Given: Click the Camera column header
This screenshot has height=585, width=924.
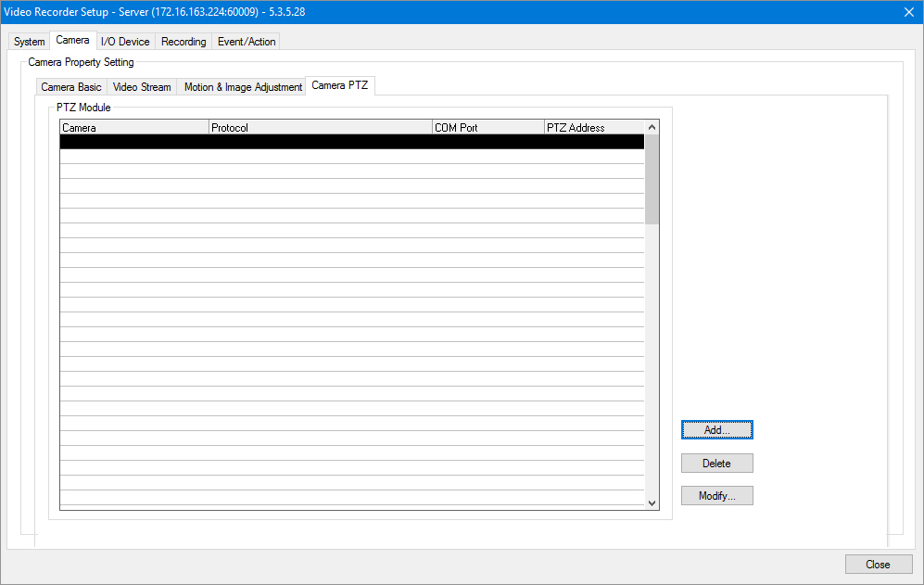Looking at the screenshot, I should 134,128.
